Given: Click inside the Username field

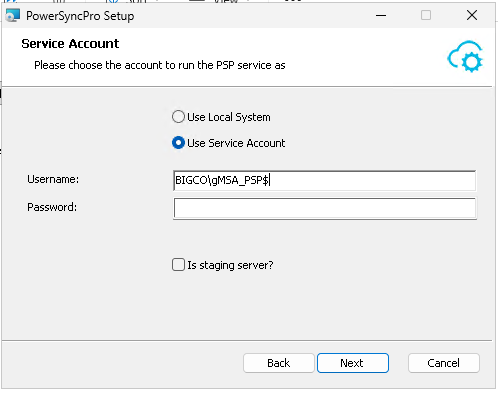Looking at the screenshot, I should click(325, 180).
